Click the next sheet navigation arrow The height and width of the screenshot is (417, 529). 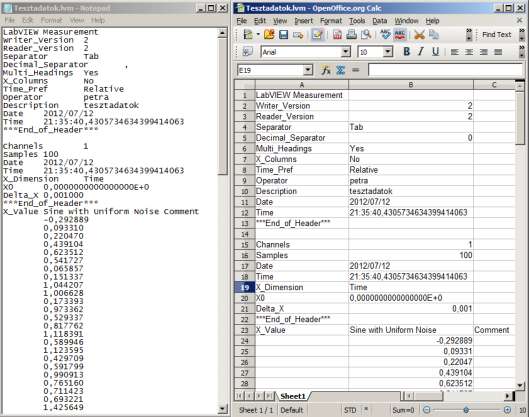[259, 396]
